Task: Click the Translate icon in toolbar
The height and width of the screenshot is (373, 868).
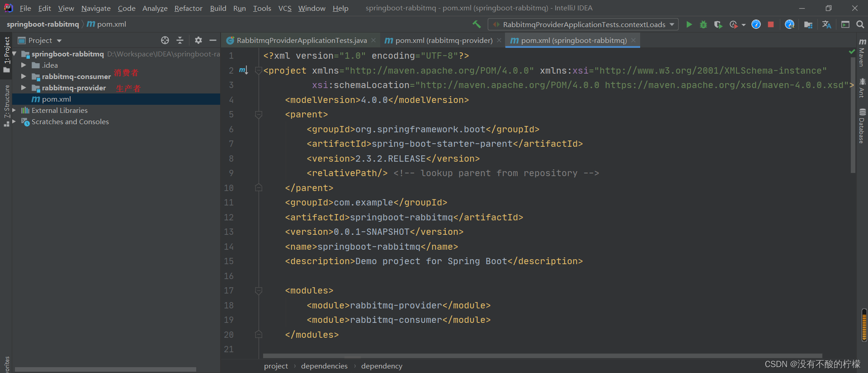Action: point(826,24)
